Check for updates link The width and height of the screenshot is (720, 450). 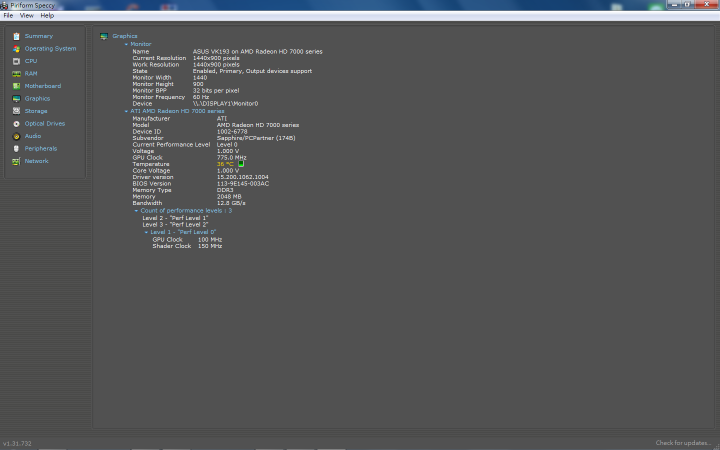pos(683,443)
